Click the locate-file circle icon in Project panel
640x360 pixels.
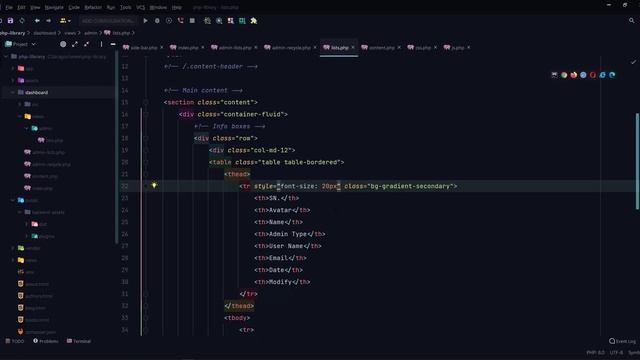(63, 44)
